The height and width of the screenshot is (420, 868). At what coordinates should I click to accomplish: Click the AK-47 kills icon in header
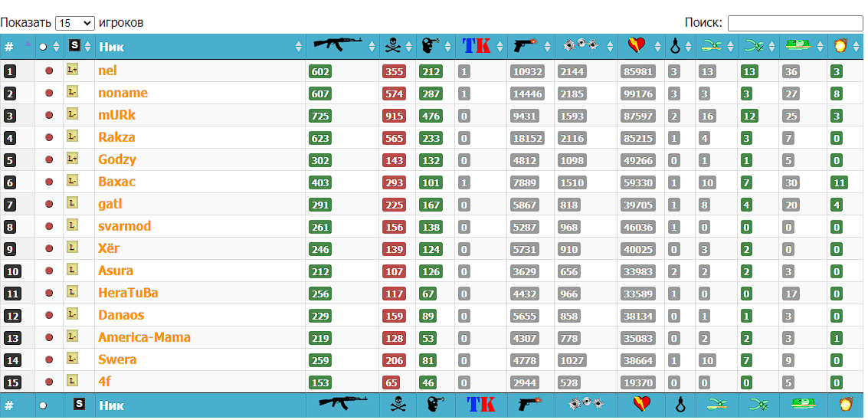pos(338,45)
